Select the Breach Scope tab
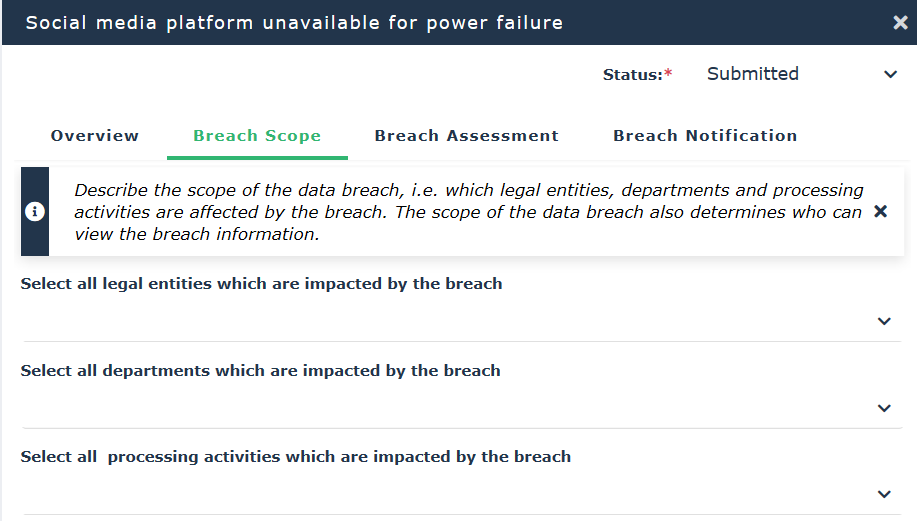Screen dimensions: 917x525 (257, 136)
